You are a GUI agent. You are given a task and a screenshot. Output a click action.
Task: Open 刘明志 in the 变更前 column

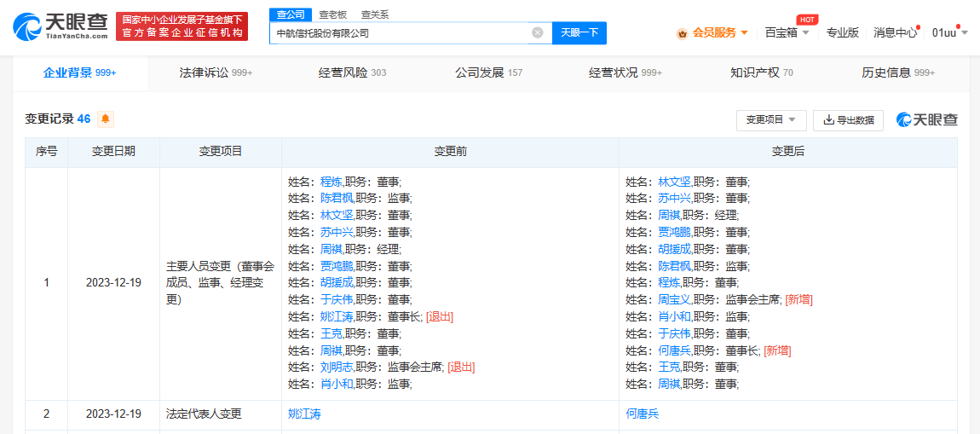337,367
